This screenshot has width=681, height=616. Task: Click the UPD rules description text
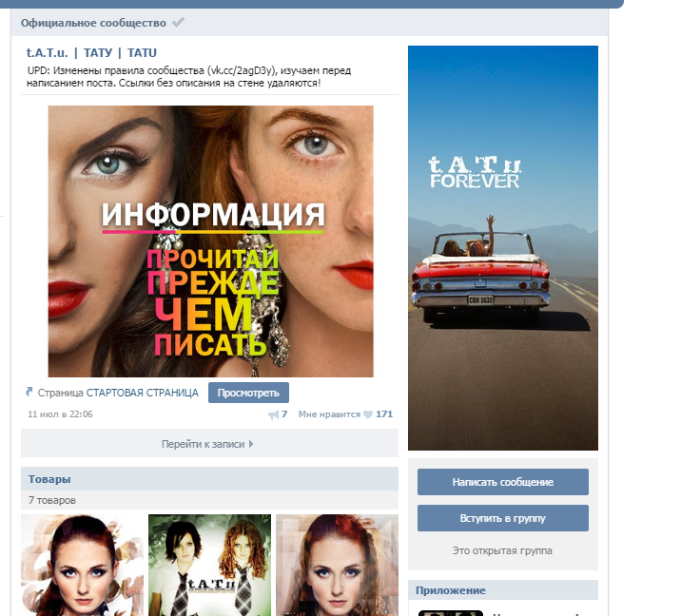(189, 76)
